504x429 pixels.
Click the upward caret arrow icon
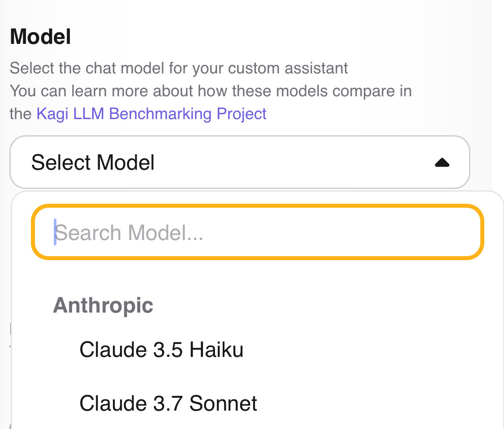442,163
